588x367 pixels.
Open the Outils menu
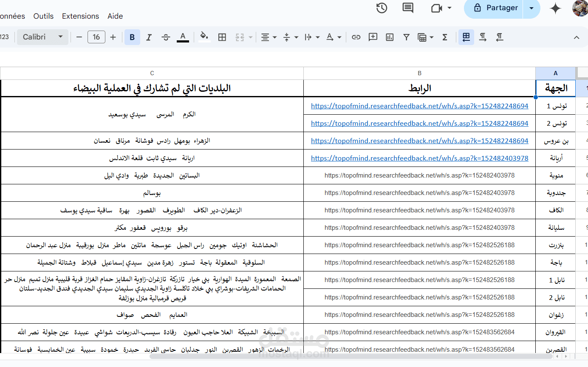(43, 16)
